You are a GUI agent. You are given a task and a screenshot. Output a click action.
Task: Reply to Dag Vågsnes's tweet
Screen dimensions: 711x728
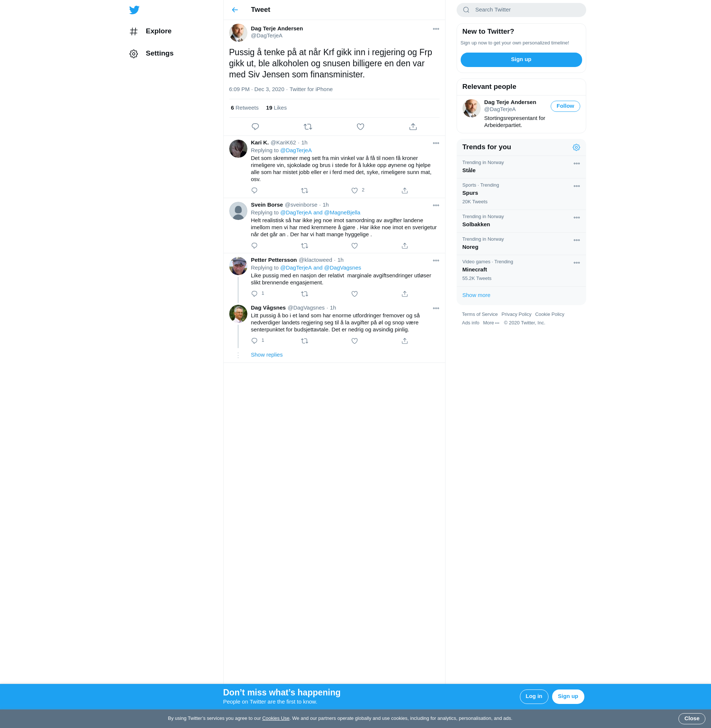point(254,341)
